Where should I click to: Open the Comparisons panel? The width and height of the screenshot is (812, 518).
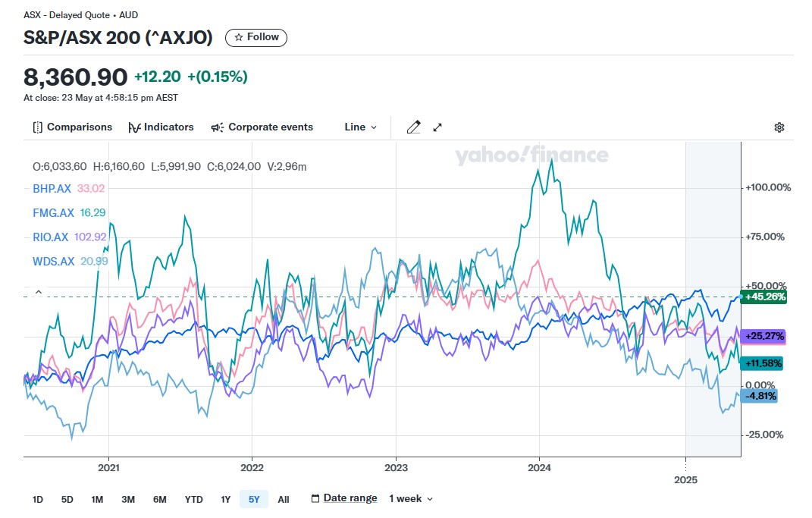73,127
